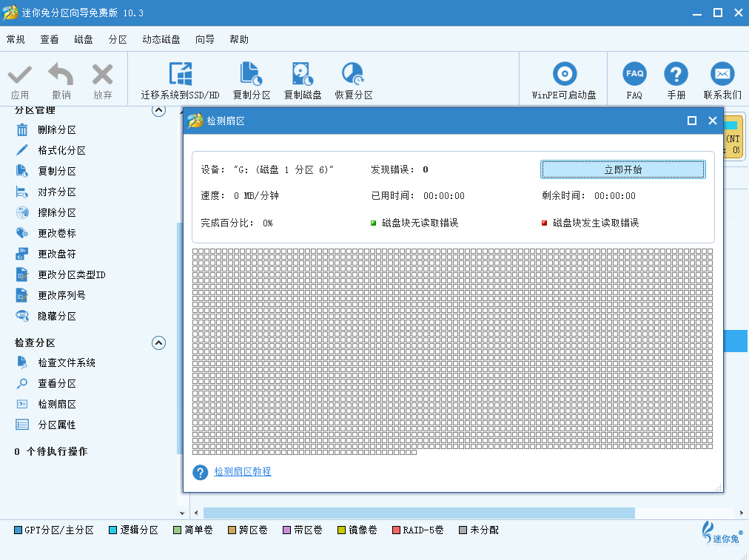Open the Partition (分区) menu

point(118,39)
